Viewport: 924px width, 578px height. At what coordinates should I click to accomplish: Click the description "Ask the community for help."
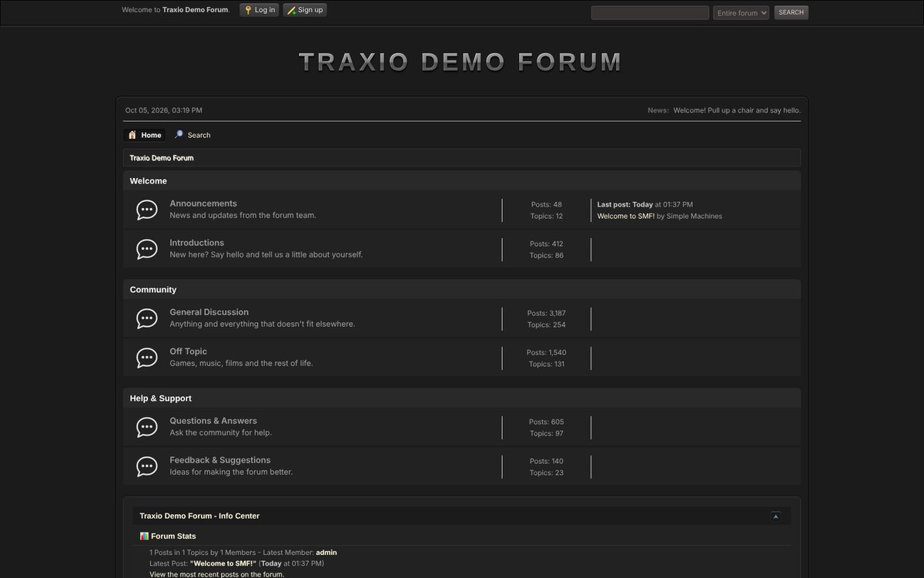(221, 433)
